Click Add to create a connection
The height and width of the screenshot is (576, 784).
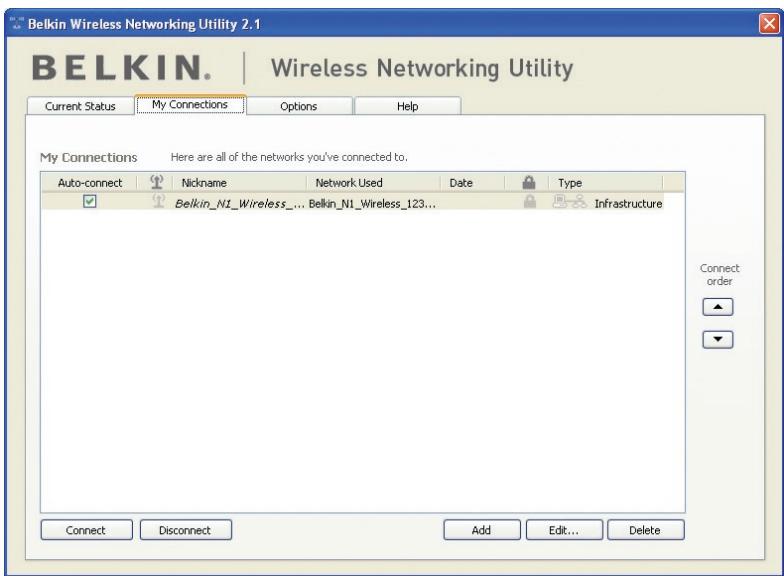(x=482, y=530)
